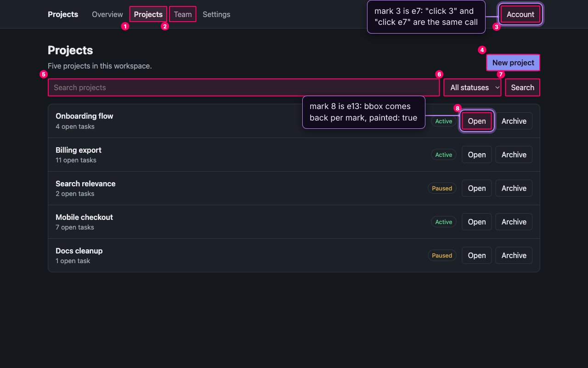This screenshot has width=588, height=368.
Task: Click the "2 open tasks" text
Action: tap(75, 194)
